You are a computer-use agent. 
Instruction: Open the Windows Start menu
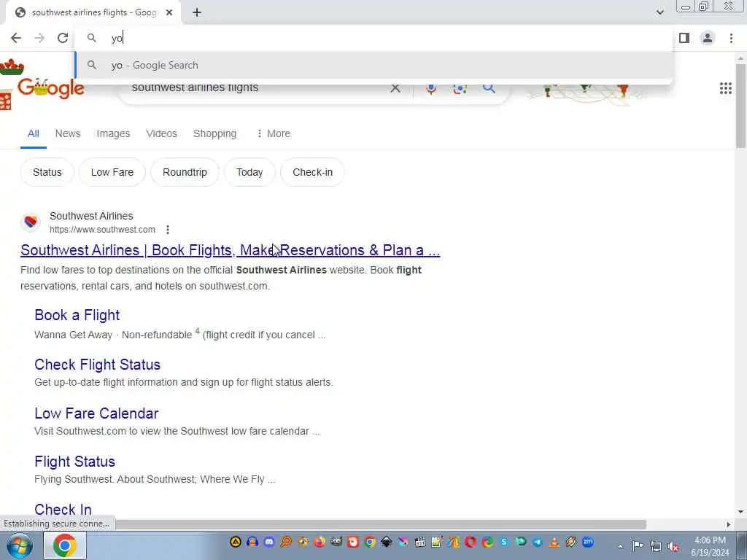tap(20, 545)
